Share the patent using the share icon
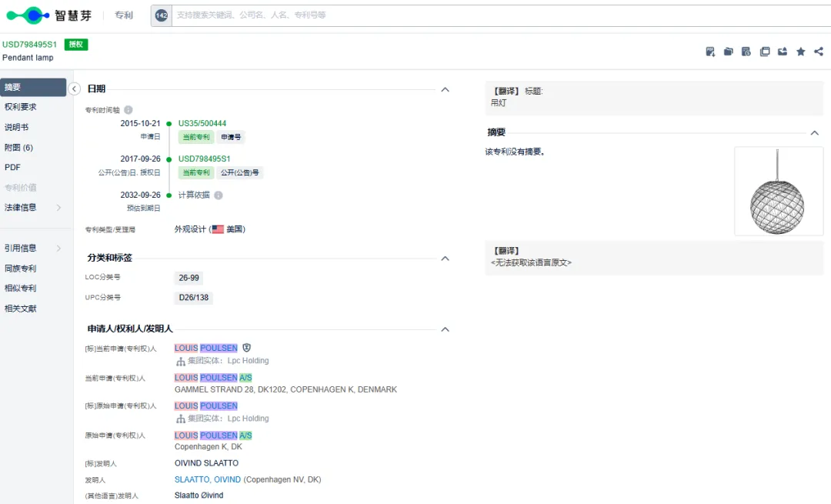This screenshot has width=831, height=504. coord(819,52)
